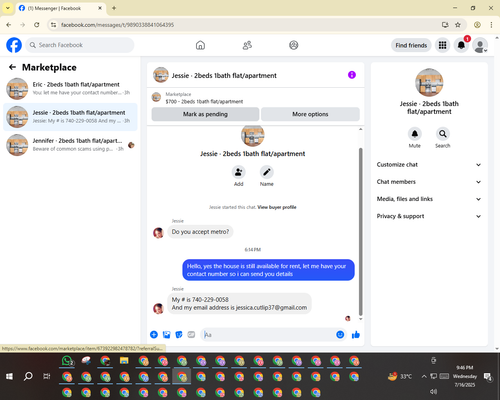Click Jessie's avatar beside 'Do you accept metro?'
The width and height of the screenshot is (500, 400).
[x=158, y=233]
